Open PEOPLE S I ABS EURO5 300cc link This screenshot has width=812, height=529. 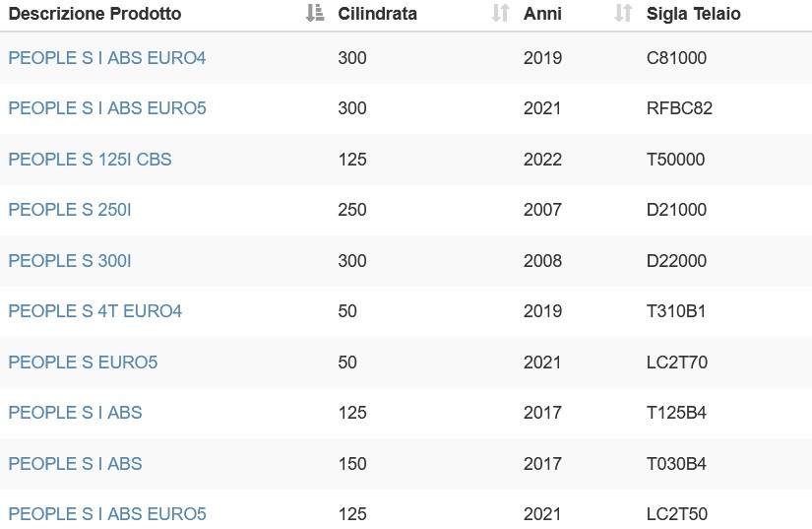click(107, 107)
